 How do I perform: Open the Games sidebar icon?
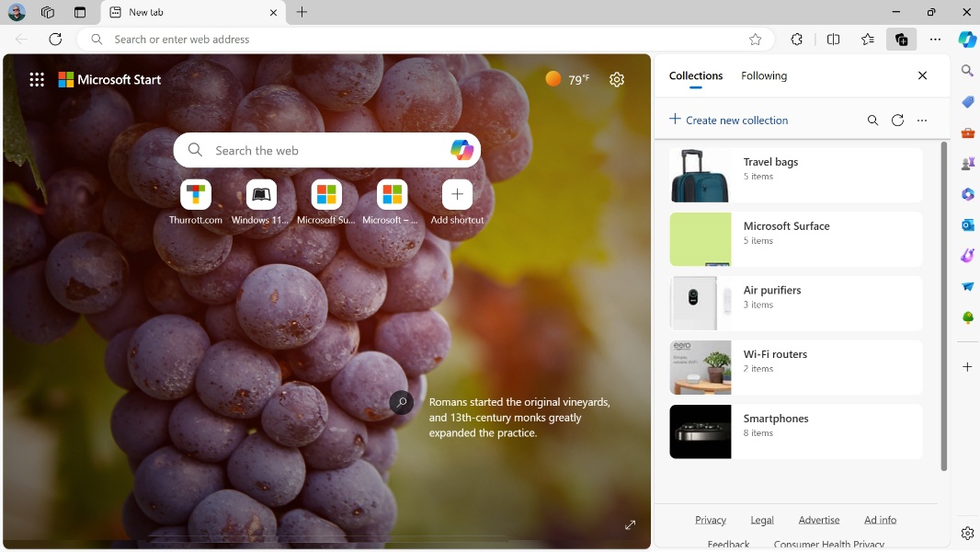tap(967, 163)
